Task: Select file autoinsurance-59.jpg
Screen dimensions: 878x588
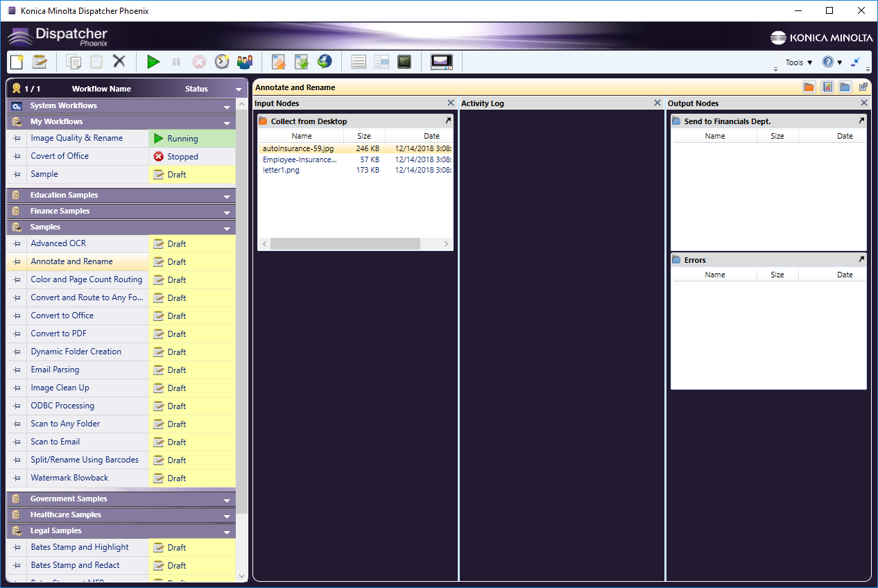Action: point(355,148)
